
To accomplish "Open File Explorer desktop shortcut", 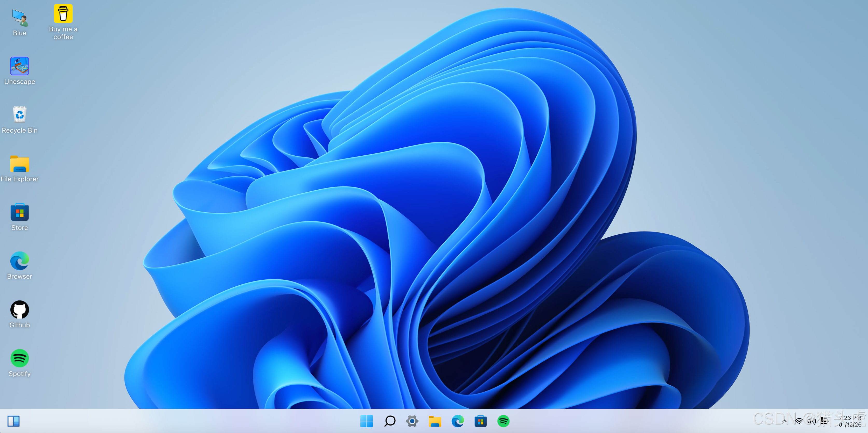I will pos(19,164).
